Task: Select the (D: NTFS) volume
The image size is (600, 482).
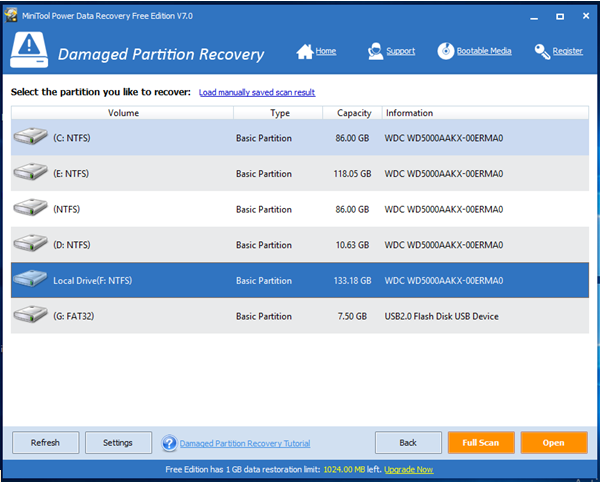Action: click(300, 244)
